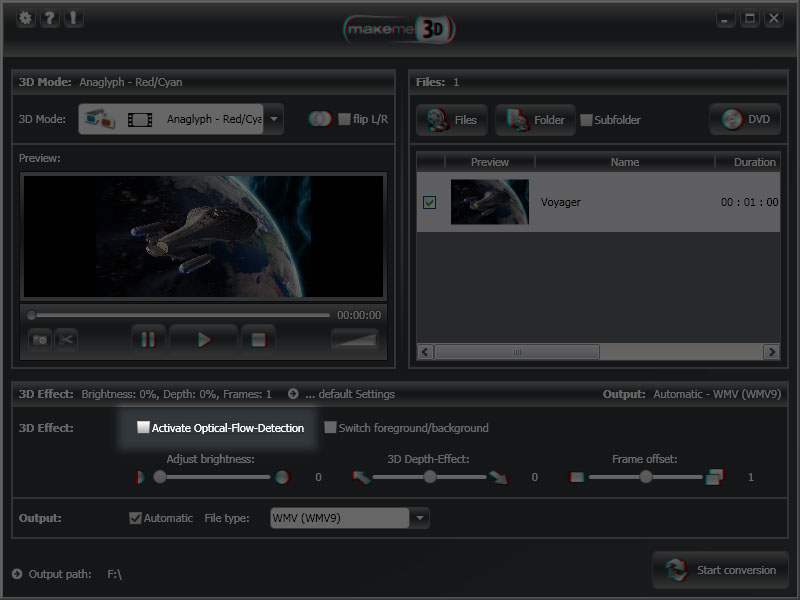This screenshot has width=800, height=600.
Task: Click the preview seek slider handle
Action: pyautogui.click(x=32, y=315)
